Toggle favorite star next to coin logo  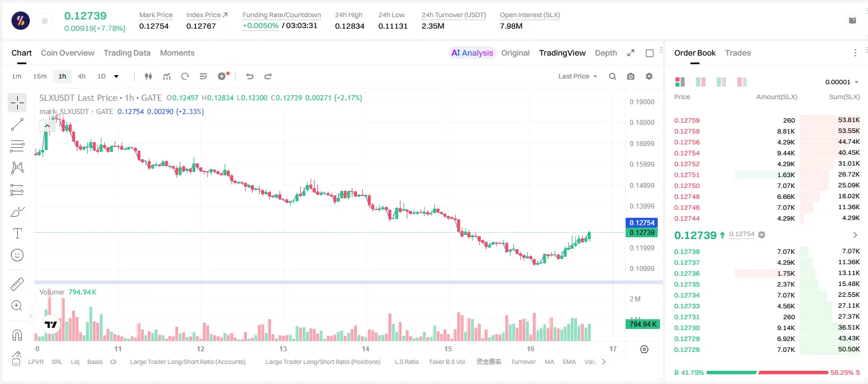click(45, 21)
